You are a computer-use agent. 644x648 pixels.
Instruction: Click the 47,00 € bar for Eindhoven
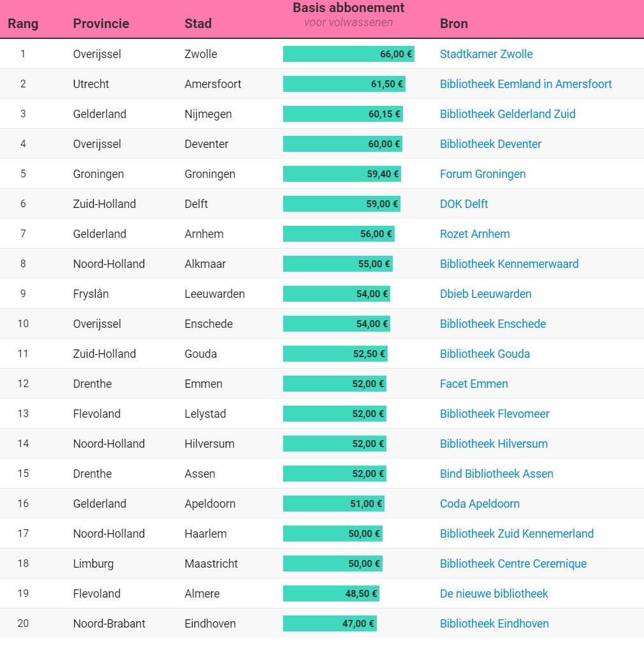click(330, 624)
